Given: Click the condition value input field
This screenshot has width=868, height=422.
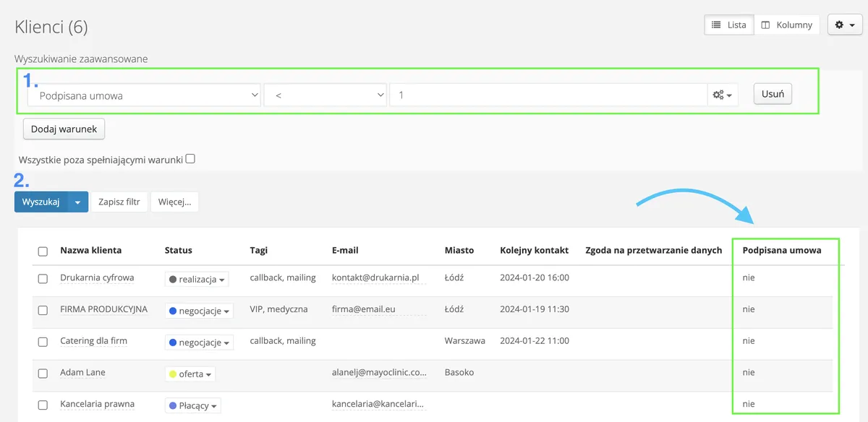Looking at the screenshot, I should [548, 95].
